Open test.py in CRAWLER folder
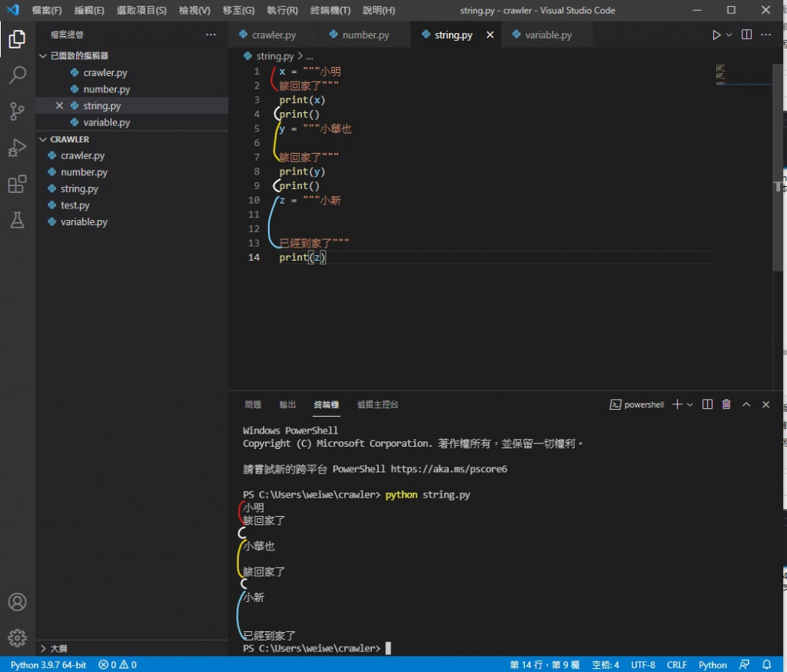The image size is (787, 672). click(x=131, y=205)
